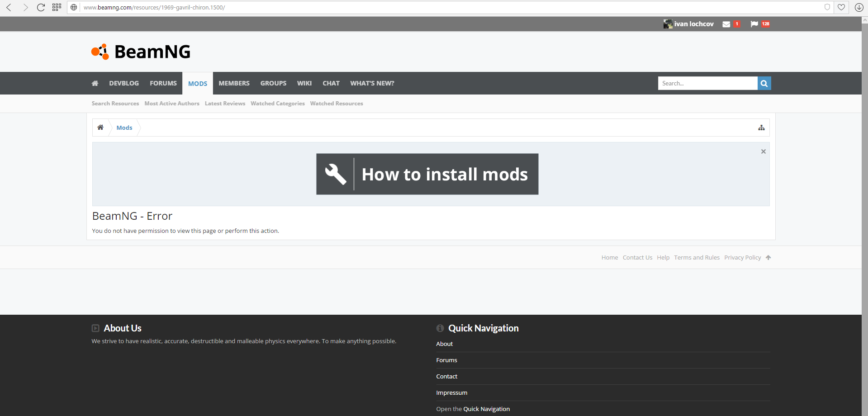This screenshot has height=416, width=868.
Task: Click the footer Help link
Action: 663,257
